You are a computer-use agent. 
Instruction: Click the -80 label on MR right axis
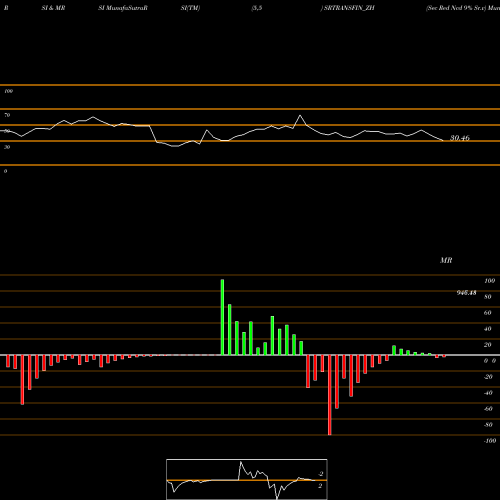(488, 425)
